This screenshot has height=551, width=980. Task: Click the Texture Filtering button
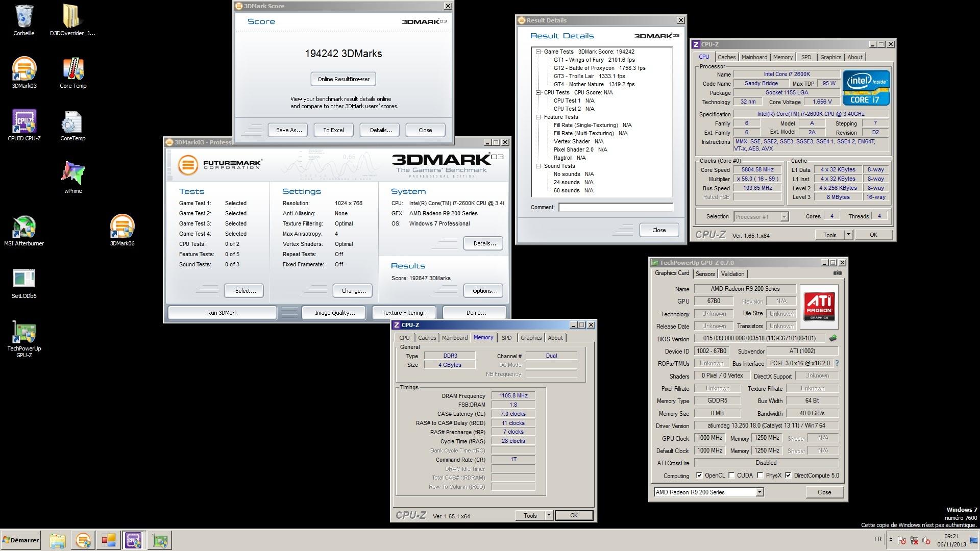[405, 313]
